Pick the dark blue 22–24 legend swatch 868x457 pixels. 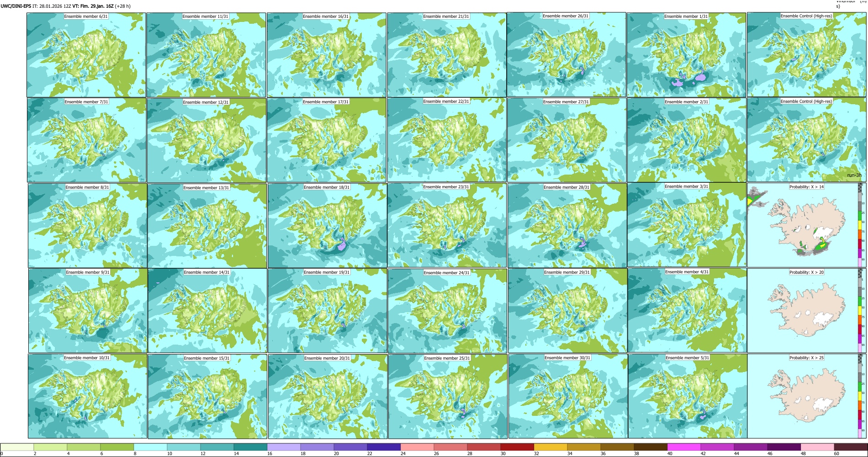pyautogui.click(x=384, y=447)
